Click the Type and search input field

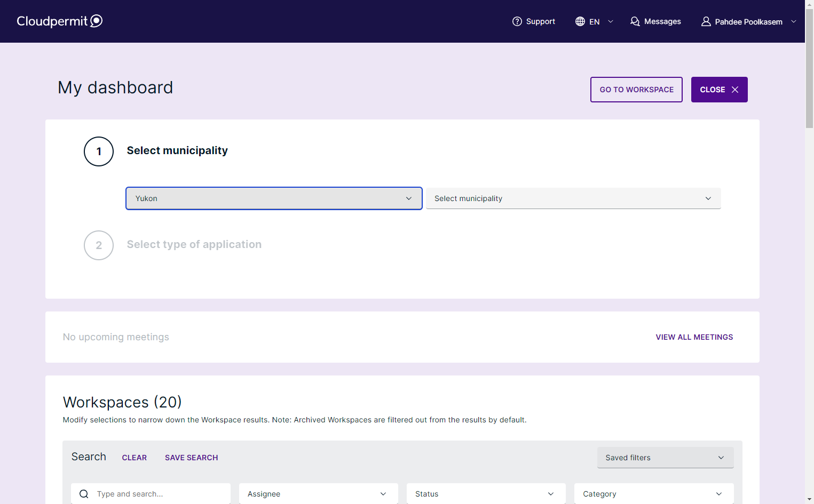tap(151, 494)
